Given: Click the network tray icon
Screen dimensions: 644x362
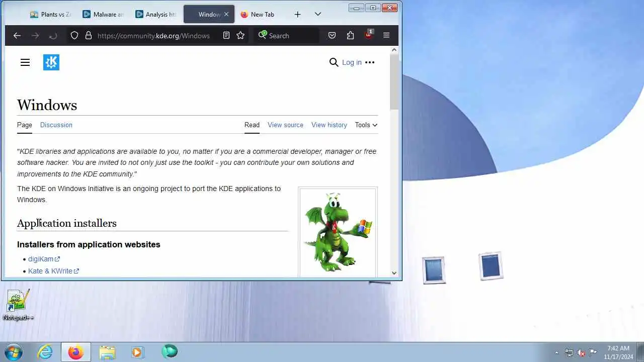Looking at the screenshot, I should (x=569, y=352).
